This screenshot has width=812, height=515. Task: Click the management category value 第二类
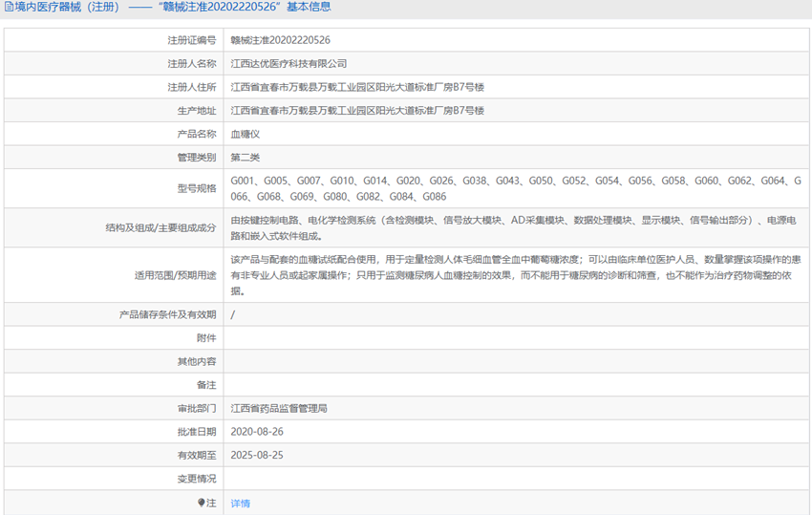245,158
